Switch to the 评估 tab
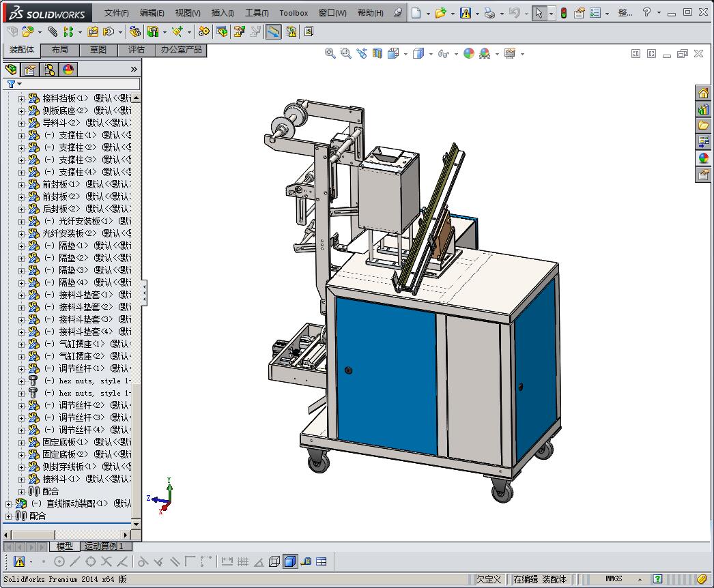The image size is (714, 588). point(136,50)
